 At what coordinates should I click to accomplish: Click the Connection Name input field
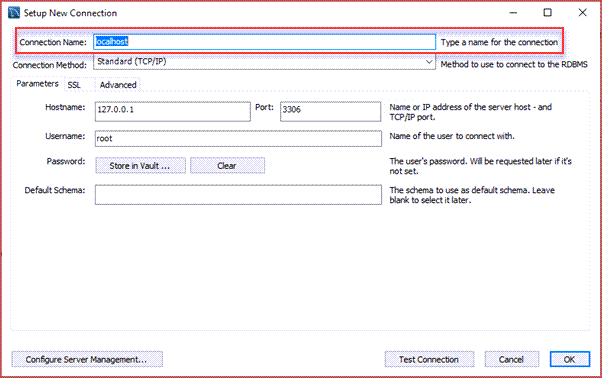(264, 42)
